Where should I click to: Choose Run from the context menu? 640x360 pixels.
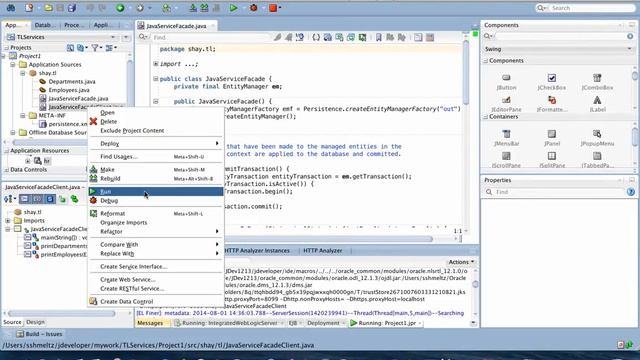(x=156, y=191)
